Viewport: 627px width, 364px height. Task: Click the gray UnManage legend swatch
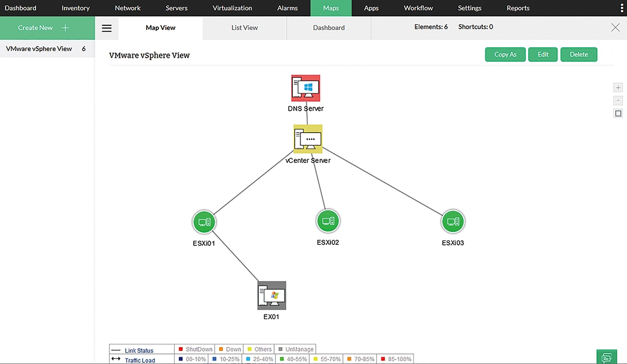point(280,349)
